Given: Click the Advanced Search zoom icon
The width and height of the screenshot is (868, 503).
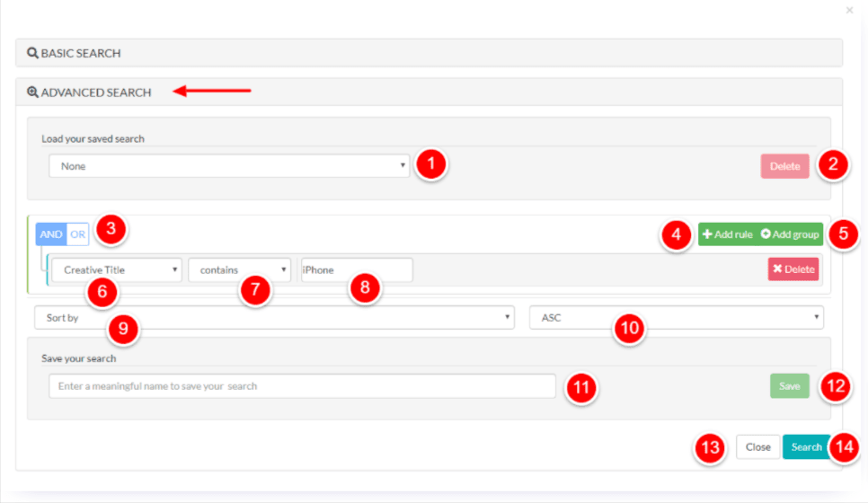Looking at the screenshot, I should 32,92.
